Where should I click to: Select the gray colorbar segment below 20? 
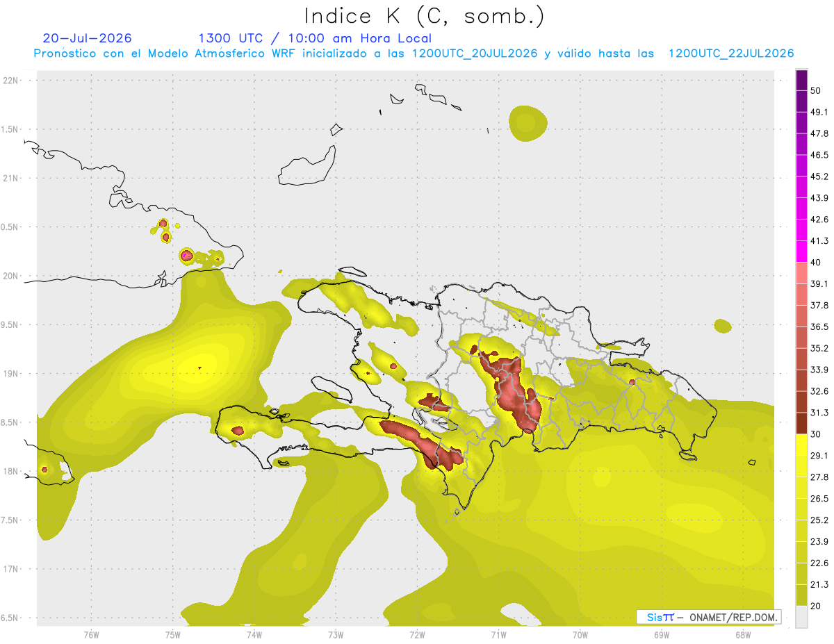pos(801,617)
